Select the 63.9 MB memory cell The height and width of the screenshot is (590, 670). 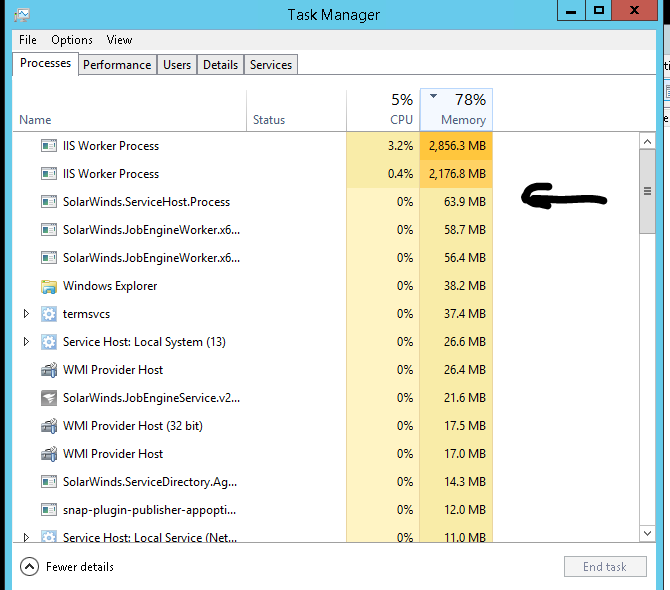click(x=456, y=202)
